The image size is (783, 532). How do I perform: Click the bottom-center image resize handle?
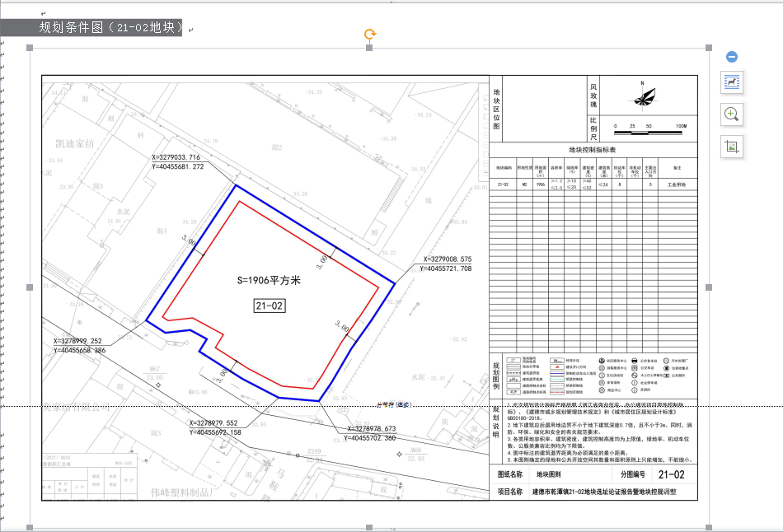[369, 526]
